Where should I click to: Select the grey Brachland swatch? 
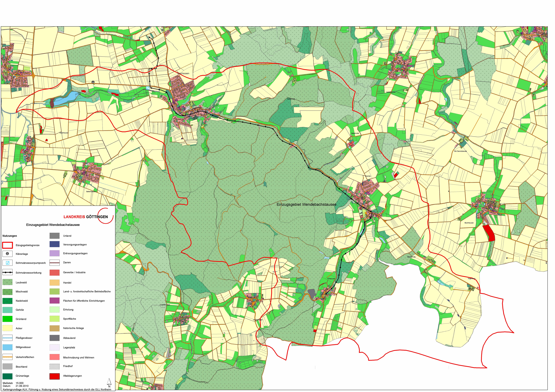click(x=7, y=367)
